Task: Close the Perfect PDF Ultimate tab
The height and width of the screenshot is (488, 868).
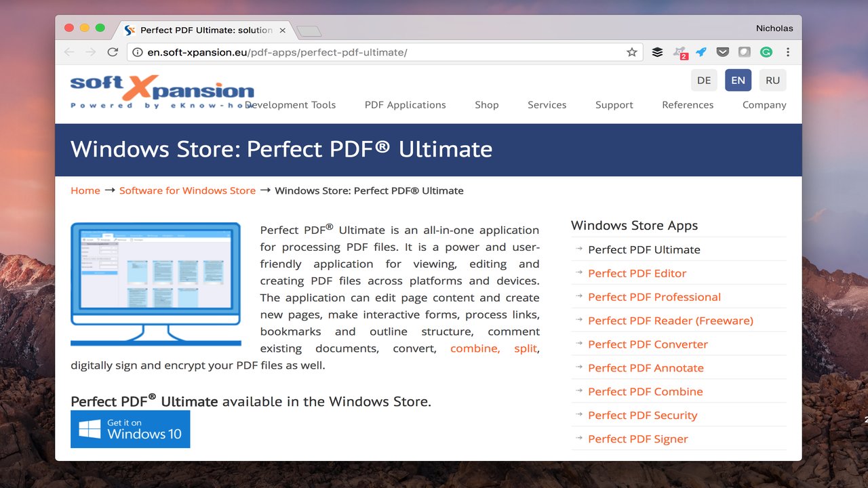Action: point(282,30)
